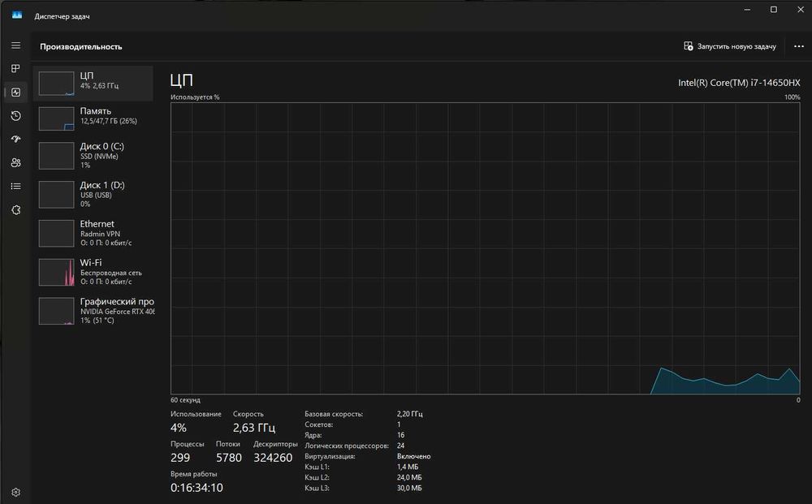
Task: Select the Ethernet Radmin VPN item
Action: pos(93,233)
